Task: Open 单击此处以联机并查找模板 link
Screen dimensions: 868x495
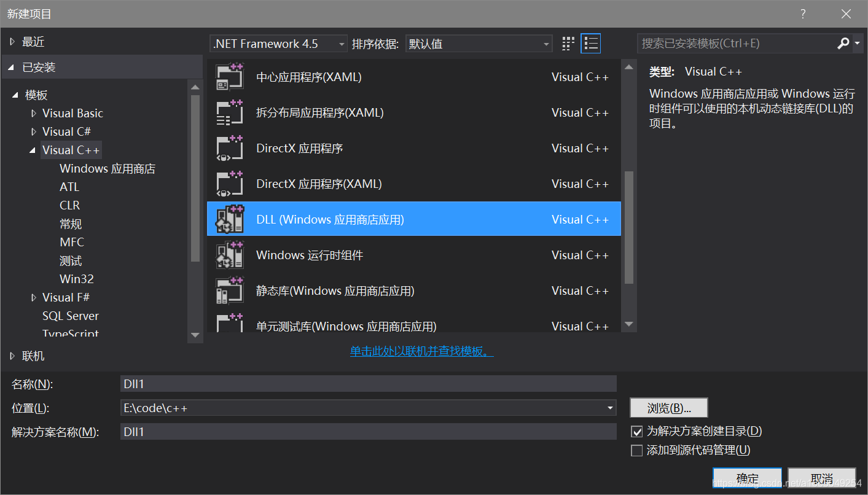Action: [x=422, y=351]
